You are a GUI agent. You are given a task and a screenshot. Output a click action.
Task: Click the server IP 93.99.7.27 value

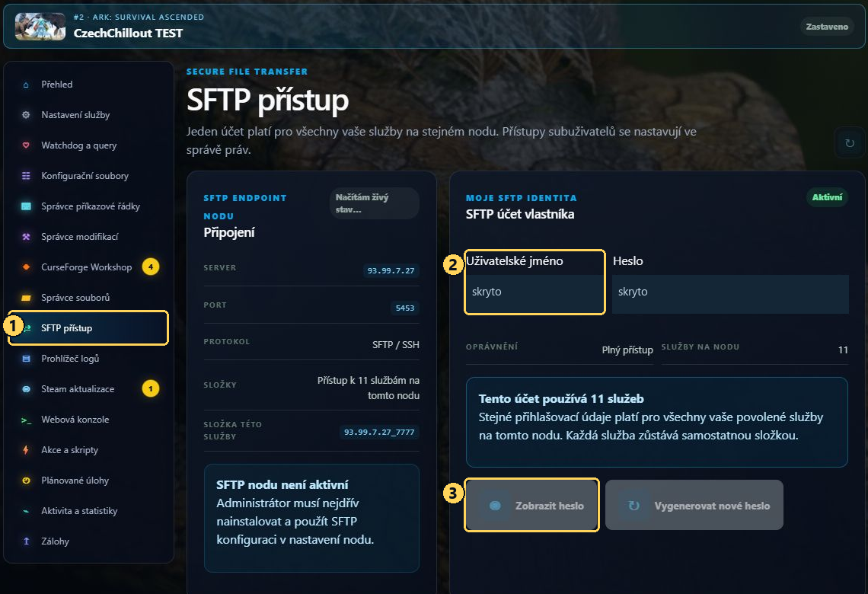click(391, 270)
